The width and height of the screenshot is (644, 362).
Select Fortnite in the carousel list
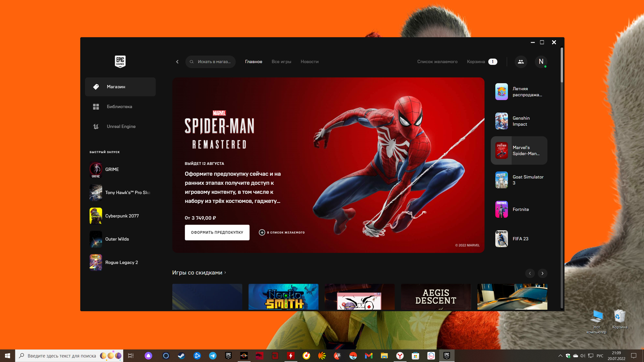(x=519, y=209)
